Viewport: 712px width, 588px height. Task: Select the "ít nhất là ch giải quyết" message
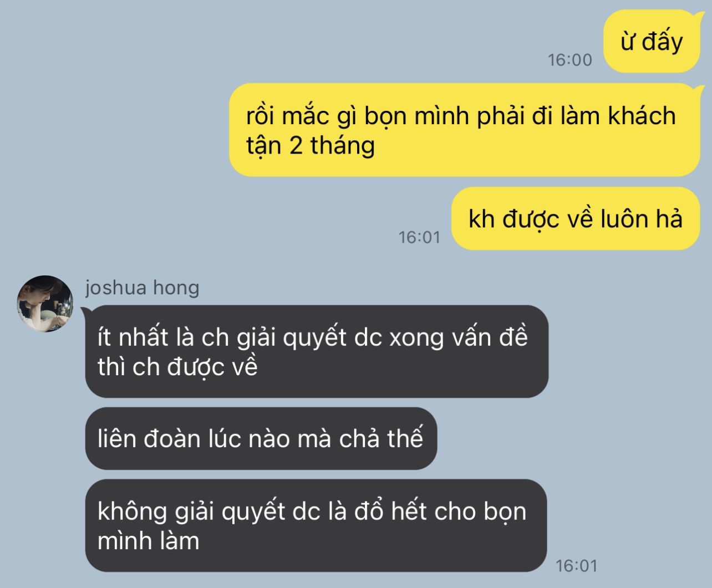317,351
